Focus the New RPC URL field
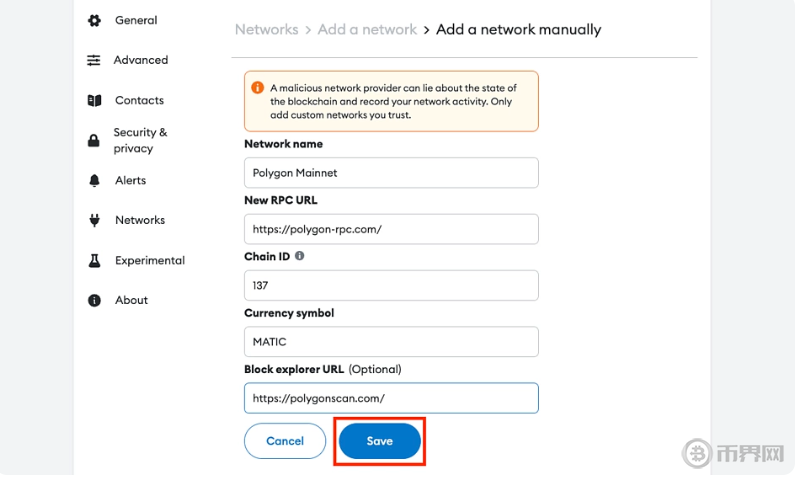 (391, 229)
